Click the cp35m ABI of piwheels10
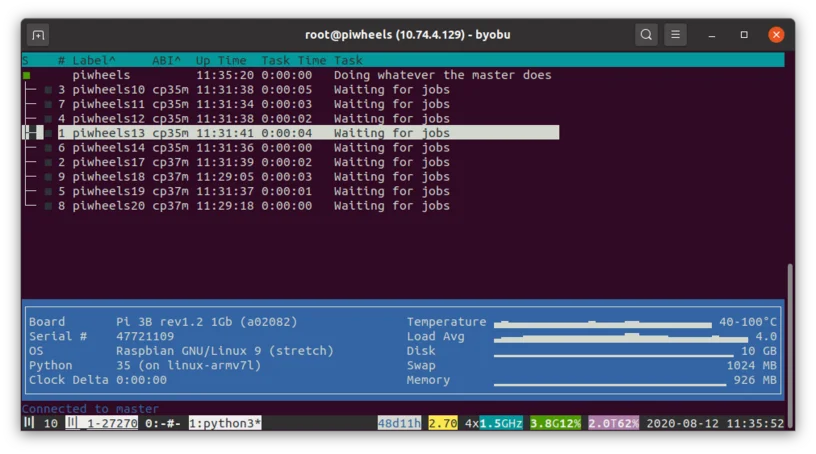The image size is (816, 454). pyautogui.click(x=170, y=90)
